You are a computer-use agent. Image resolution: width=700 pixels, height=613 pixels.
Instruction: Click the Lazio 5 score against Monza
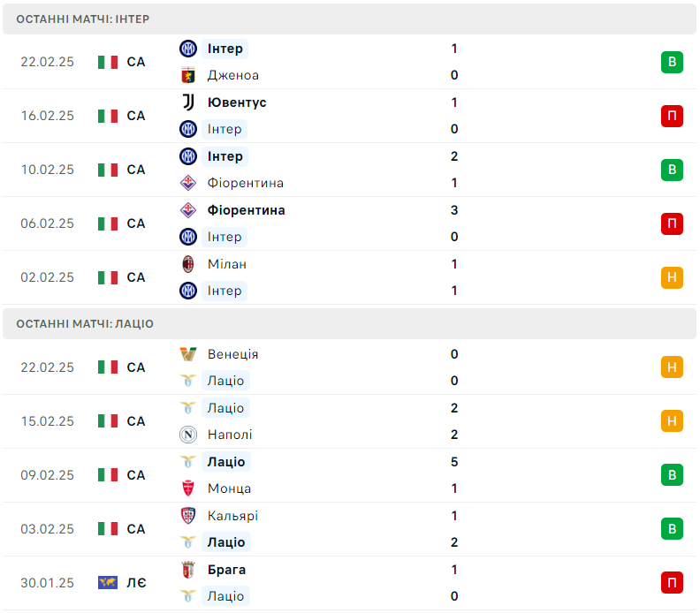[454, 462]
